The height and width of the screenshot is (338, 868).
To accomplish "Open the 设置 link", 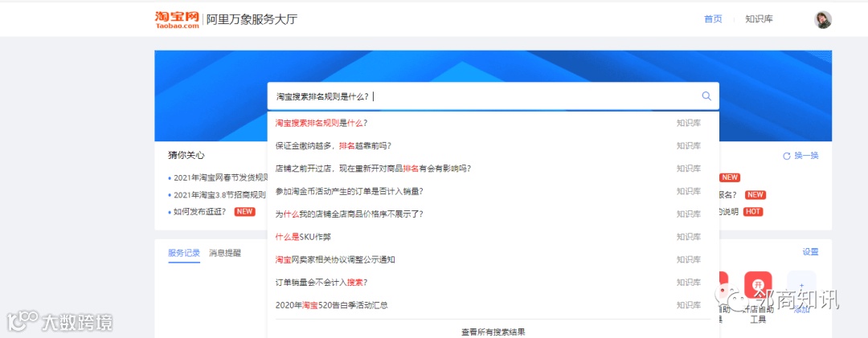I will pyautogui.click(x=810, y=252).
